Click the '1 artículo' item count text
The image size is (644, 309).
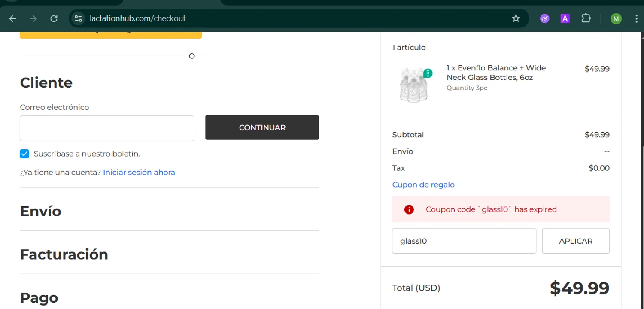click(409, 48)
